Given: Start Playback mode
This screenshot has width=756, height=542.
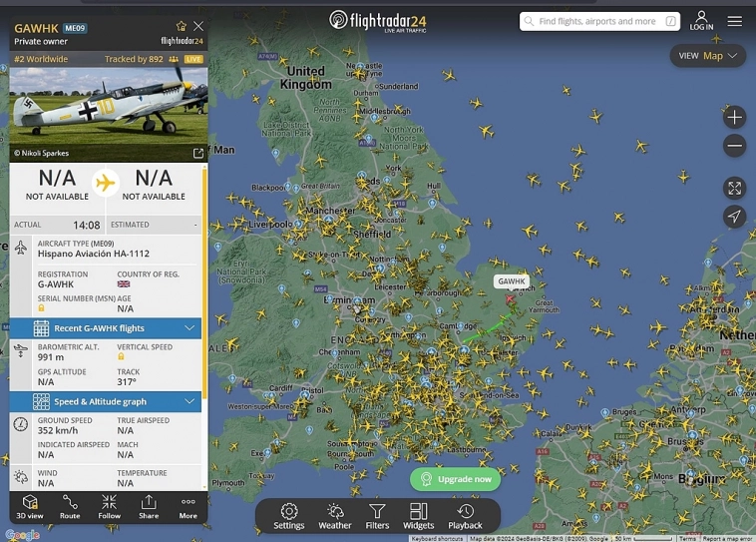Looking at the screenshot, I should pyautogui.click(x=465, y=516).
